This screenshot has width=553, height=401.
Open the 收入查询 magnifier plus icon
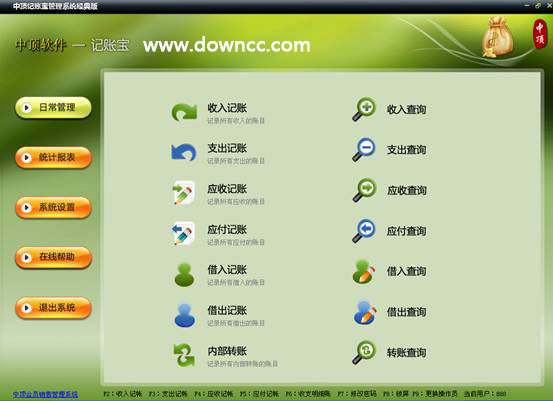coord(364,109)
